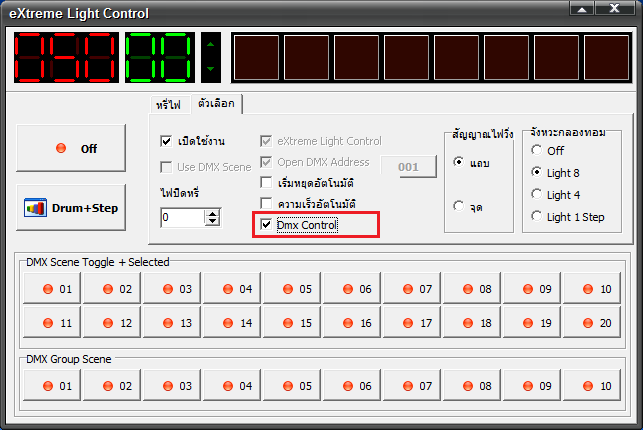The image size is (643, 430).
Task: Toggle DMX scene 18
Action: pos(472,323)
